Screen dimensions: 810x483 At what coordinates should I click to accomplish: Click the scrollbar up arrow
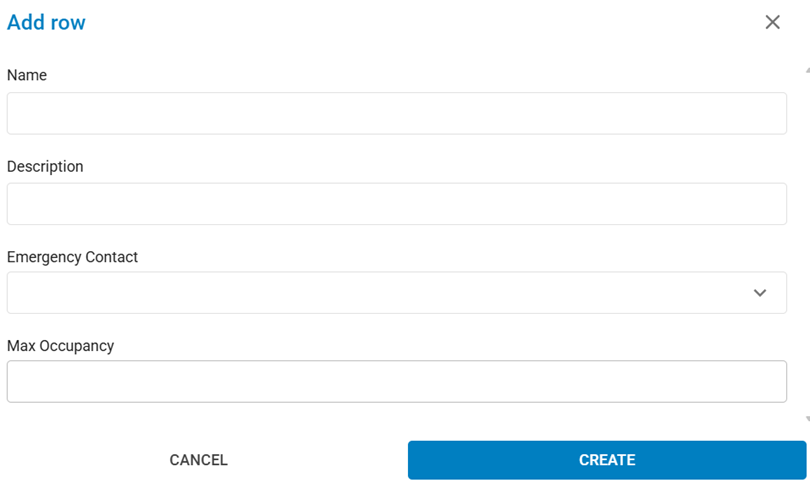[806, 72]
